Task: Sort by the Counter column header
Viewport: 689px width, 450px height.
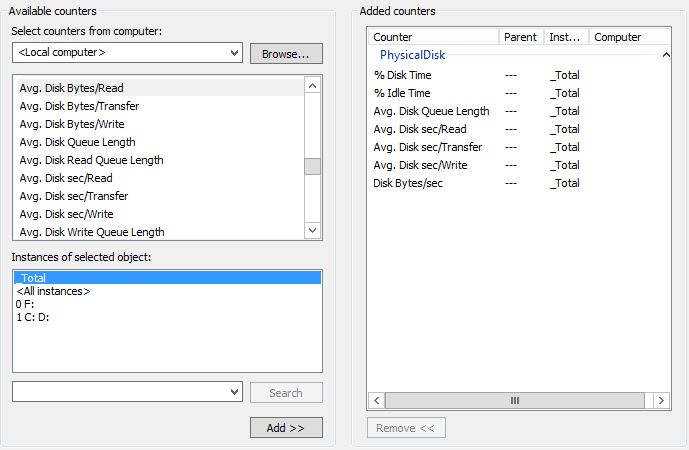Action: 434,37
